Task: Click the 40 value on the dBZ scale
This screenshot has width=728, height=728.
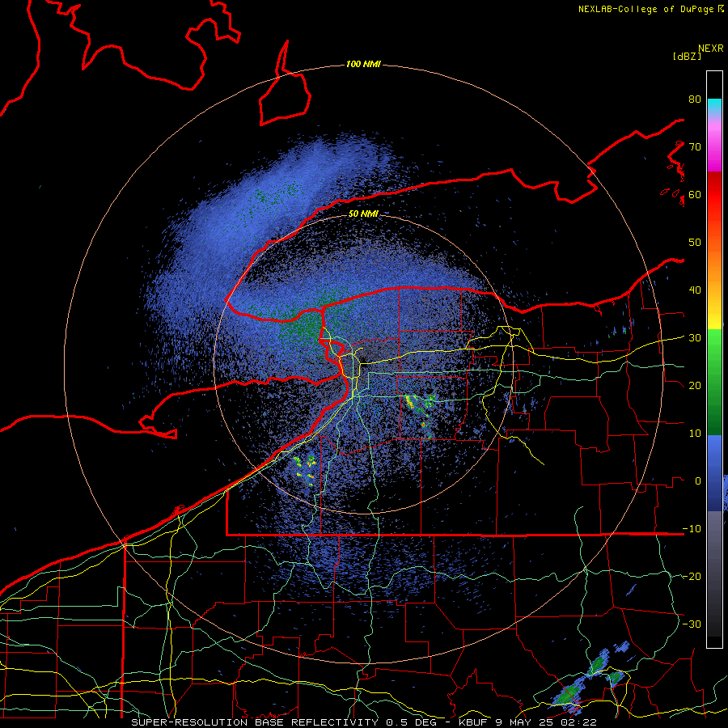Action: pyautogui.click(x=695, y=290)
